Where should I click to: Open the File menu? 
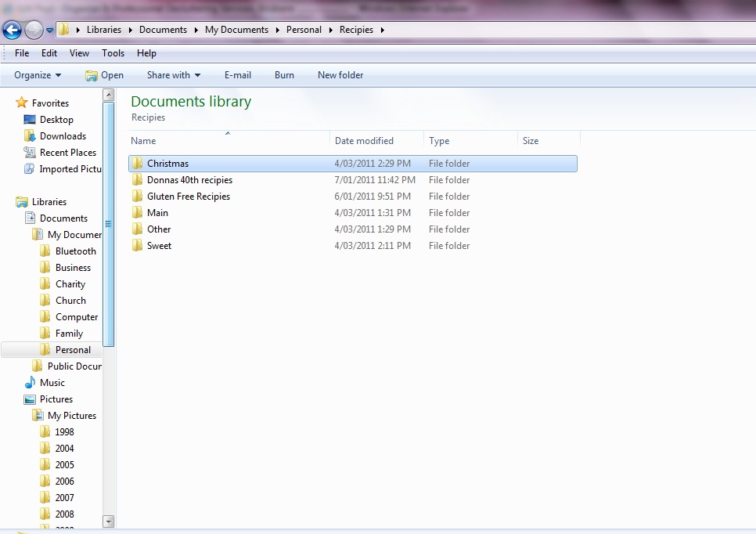(x=22, y=53)
